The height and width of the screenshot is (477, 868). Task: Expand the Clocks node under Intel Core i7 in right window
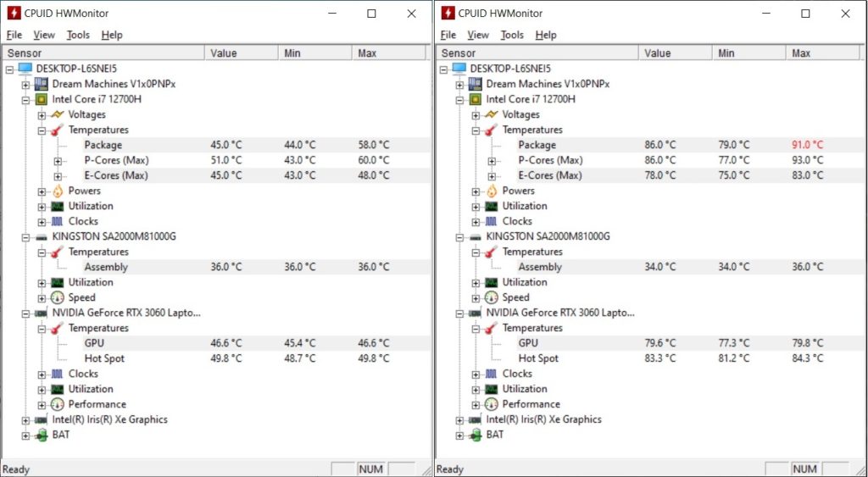pos(476,221)
